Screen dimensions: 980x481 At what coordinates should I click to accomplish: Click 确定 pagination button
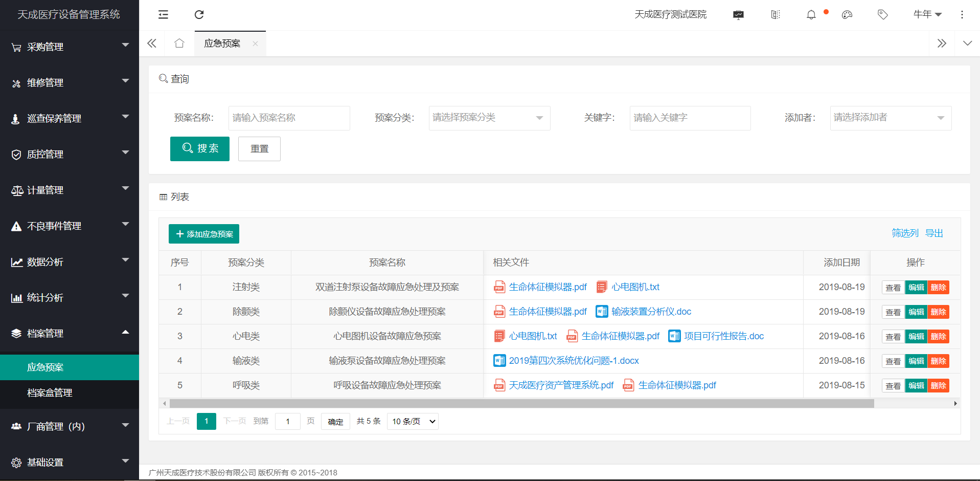pyautogui.click(x=335, y=421)
